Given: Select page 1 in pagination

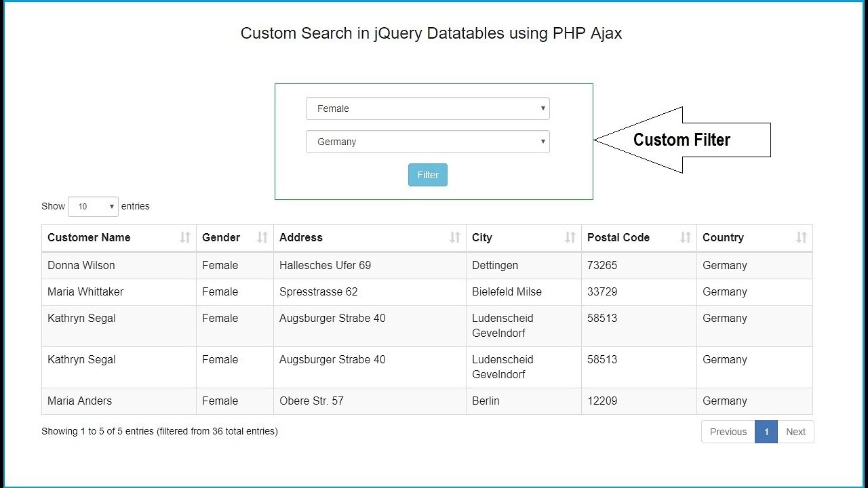Looking at the screenshot, I should (766, 432).
